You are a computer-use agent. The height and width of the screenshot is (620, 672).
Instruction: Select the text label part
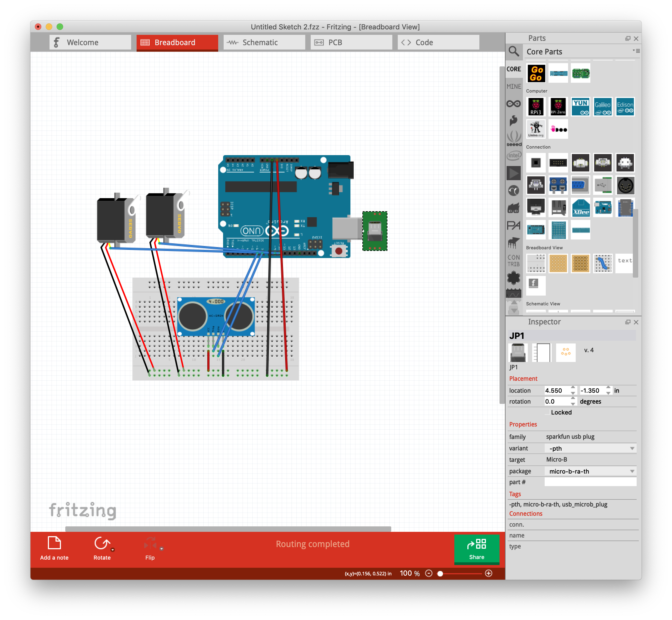tap(624, 263)
